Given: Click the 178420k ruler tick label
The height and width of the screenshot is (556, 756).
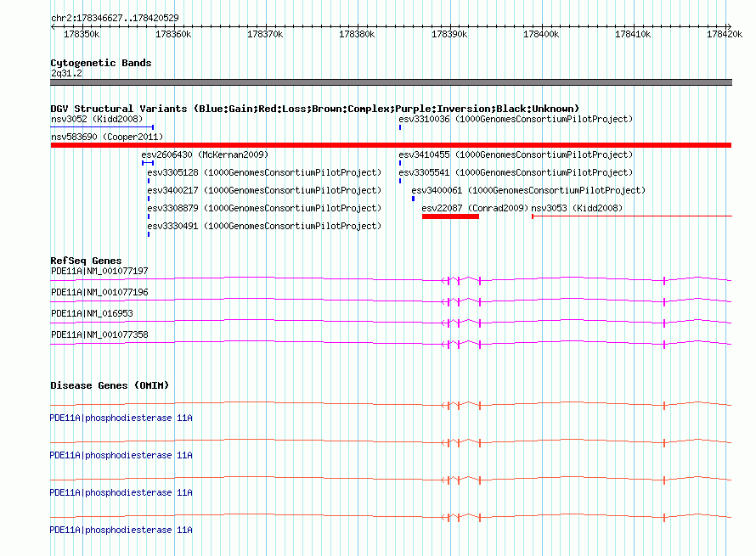Looking at the screenshot, I should point(725,34).
